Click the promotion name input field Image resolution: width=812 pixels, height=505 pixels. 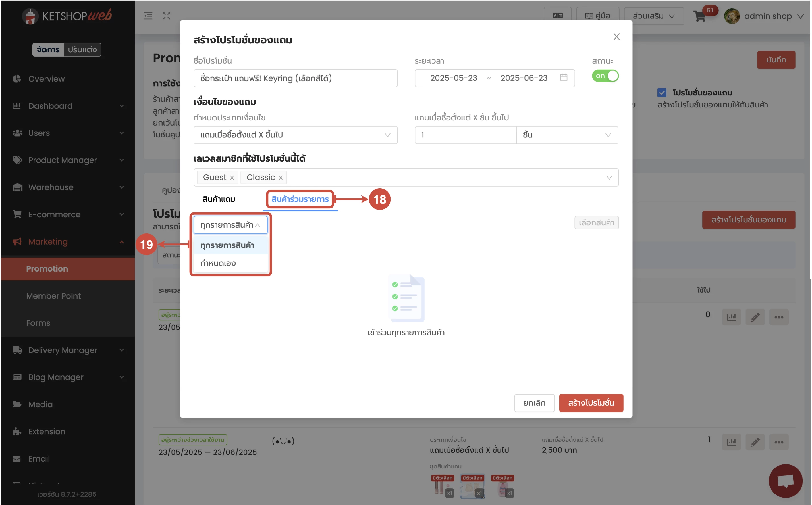295,78
